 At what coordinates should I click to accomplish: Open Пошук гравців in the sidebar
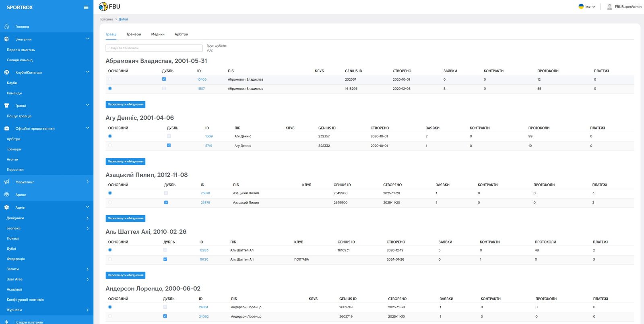coord(19,116)
